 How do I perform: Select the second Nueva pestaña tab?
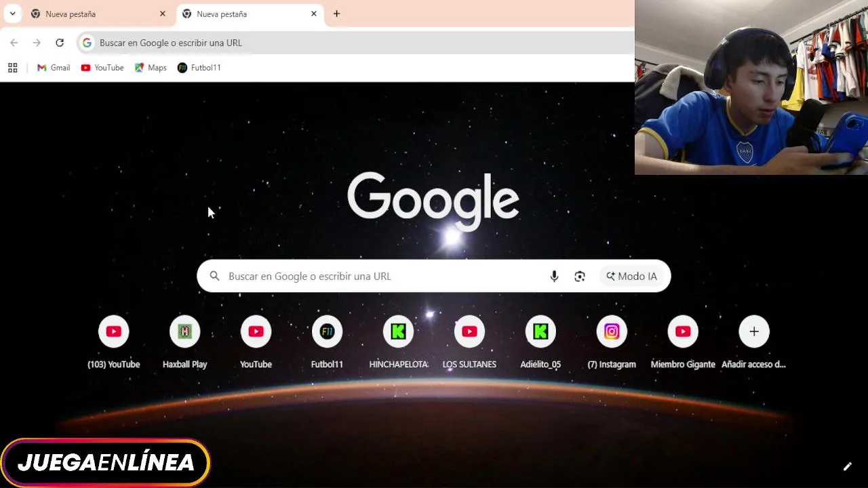pos(249,14)
